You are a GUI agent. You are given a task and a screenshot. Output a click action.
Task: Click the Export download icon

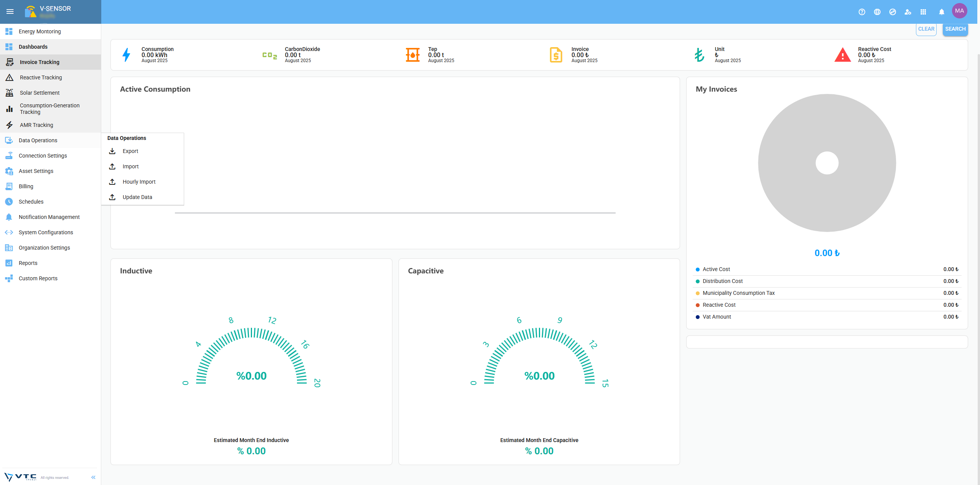coord(112,151)
